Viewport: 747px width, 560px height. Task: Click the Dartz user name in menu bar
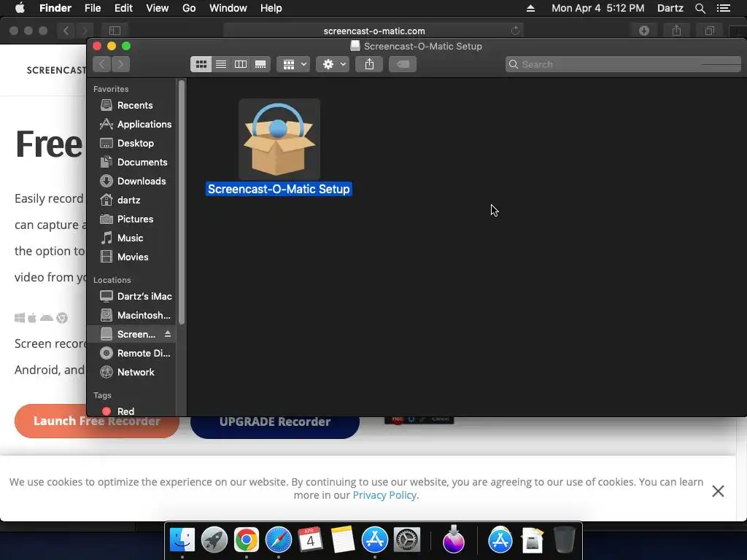click(x=670, y=8)
